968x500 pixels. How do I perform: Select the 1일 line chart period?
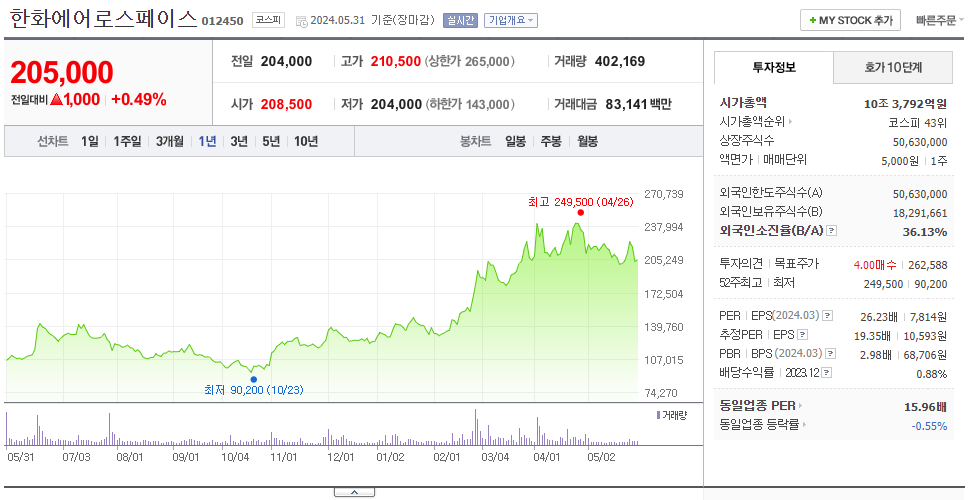pos(89,141)
